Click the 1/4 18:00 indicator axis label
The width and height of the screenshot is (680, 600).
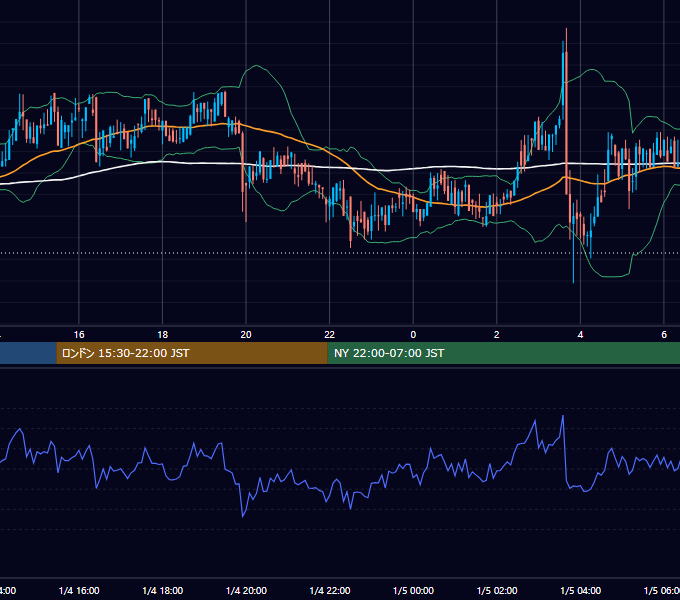tap(163, 591)
